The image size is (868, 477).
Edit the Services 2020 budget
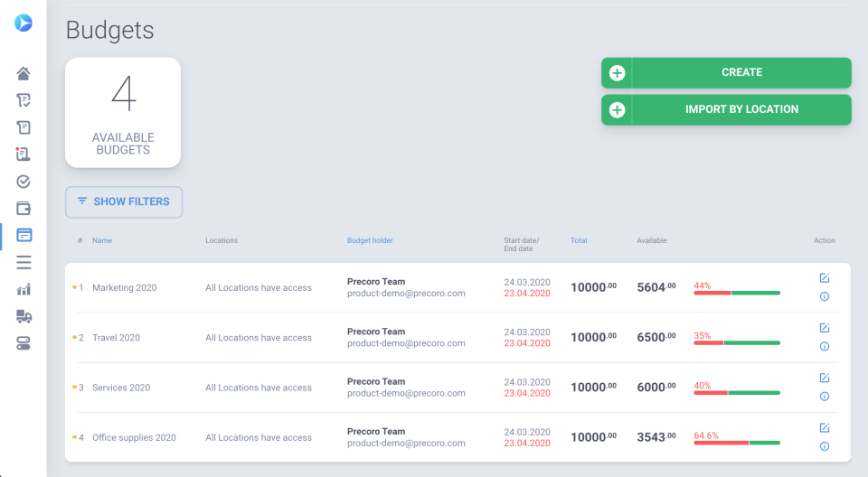pos(825,378)
